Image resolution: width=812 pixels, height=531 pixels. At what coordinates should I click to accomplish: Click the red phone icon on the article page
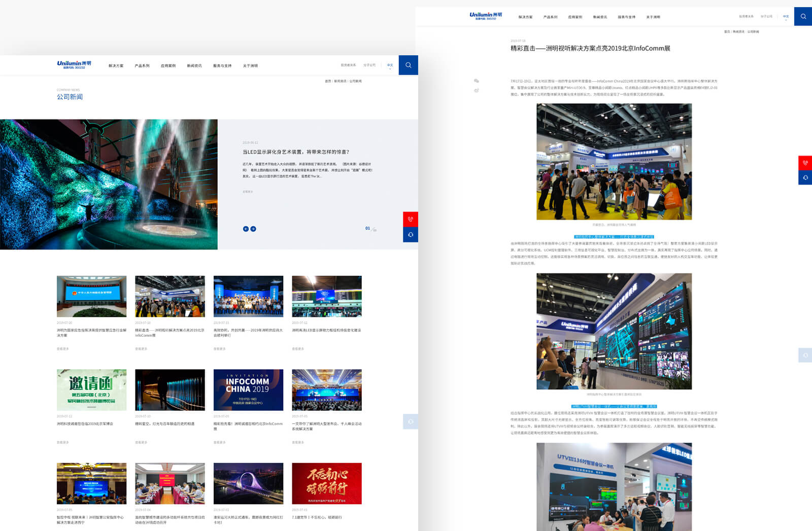point(805,163)
